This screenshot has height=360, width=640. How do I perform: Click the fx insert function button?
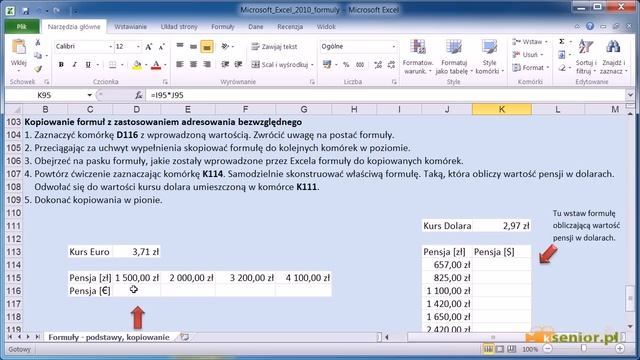click(138, 95)
